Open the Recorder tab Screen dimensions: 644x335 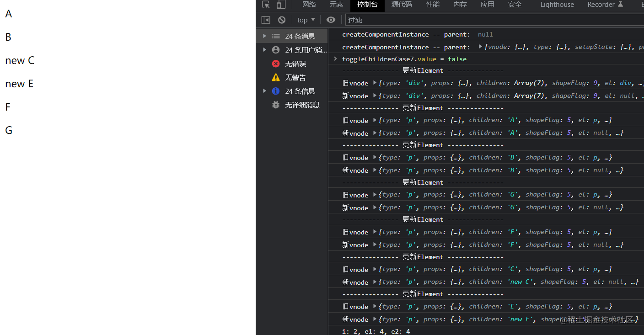coord(605,5)
